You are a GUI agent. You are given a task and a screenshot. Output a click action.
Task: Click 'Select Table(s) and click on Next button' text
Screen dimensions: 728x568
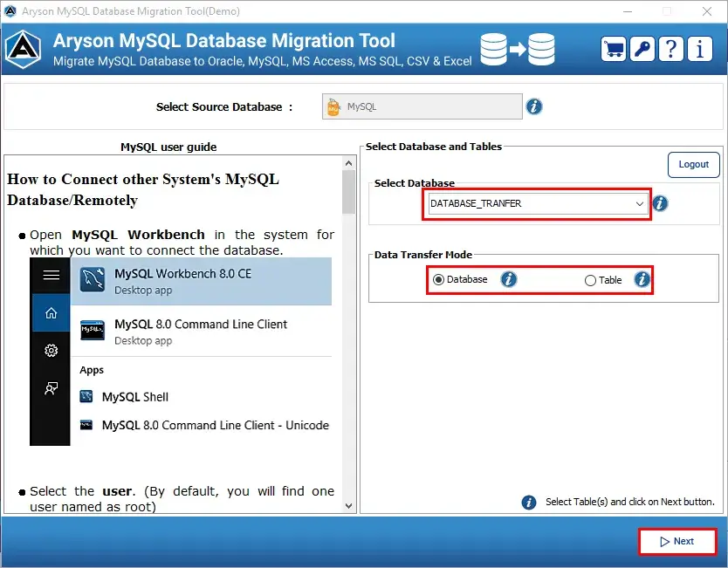pyautogui.click(x=630, y=502)
